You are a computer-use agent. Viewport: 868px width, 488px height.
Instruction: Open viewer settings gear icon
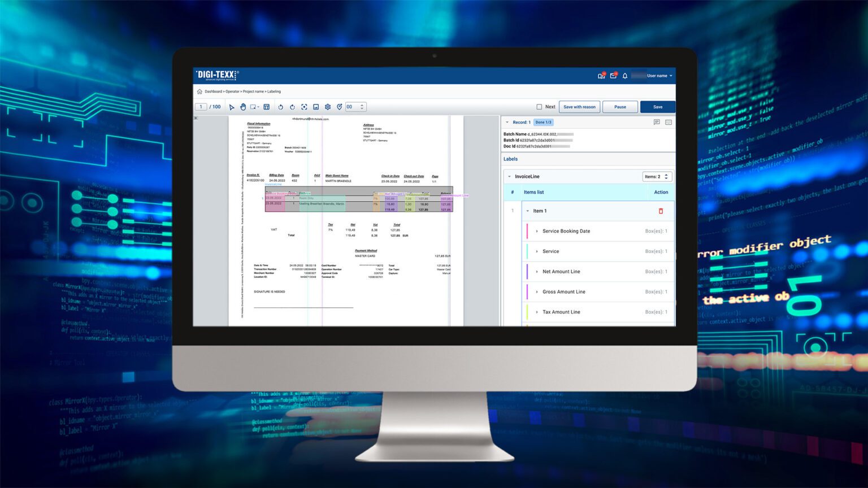point(328,107)
